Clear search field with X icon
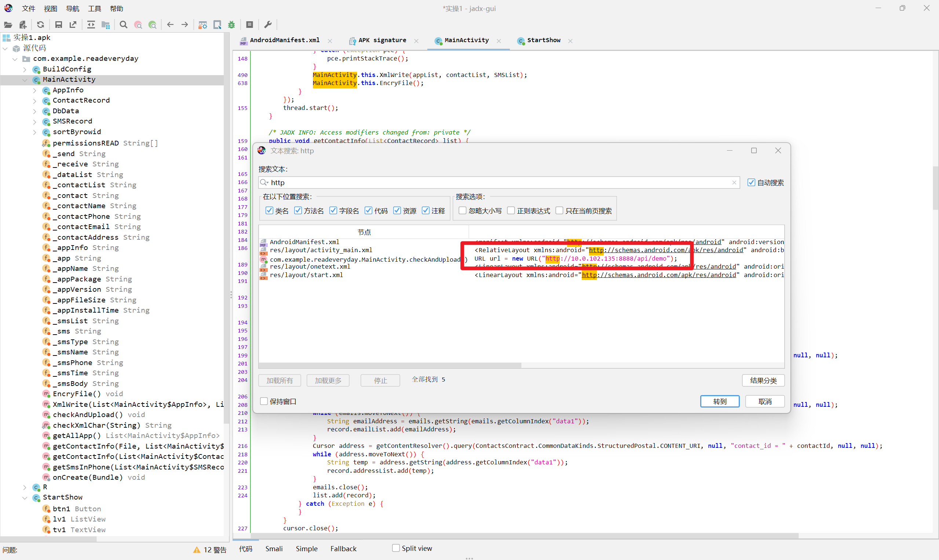The width and height of the screenshot is (939, 560). click(x=734, y=183)
